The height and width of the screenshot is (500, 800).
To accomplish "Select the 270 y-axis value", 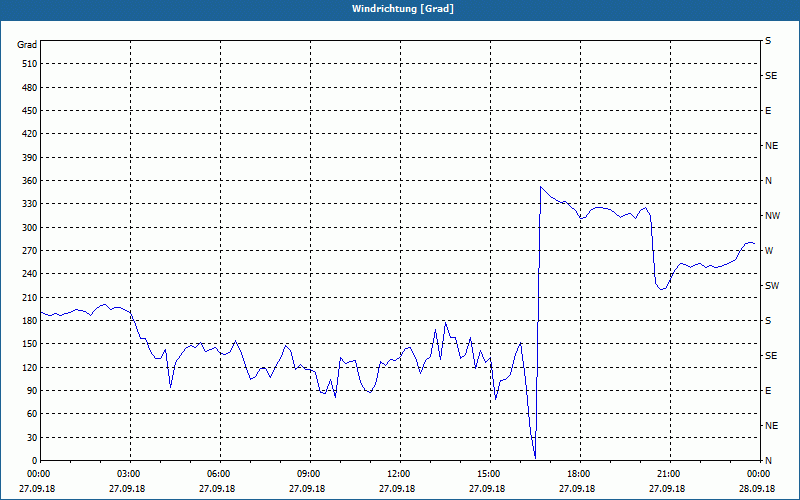I will (x=30, y=251).
